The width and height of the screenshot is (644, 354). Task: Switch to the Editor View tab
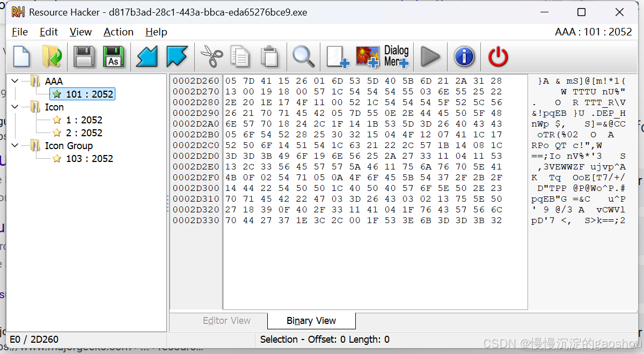[226, 321]
